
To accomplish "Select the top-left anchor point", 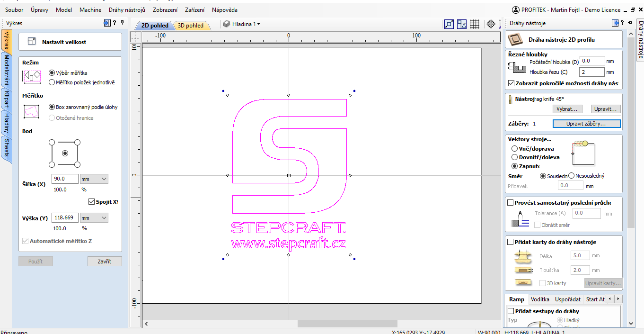I will tap(52, 142).
